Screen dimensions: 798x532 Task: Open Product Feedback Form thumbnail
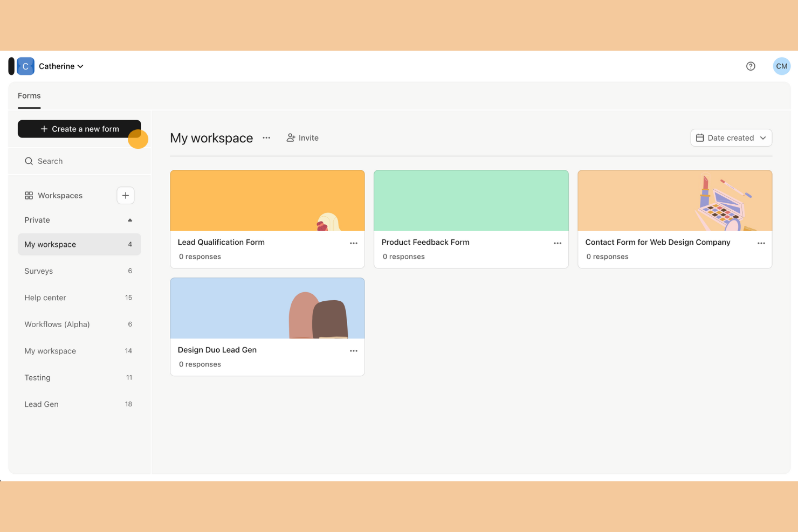[471, 201]
